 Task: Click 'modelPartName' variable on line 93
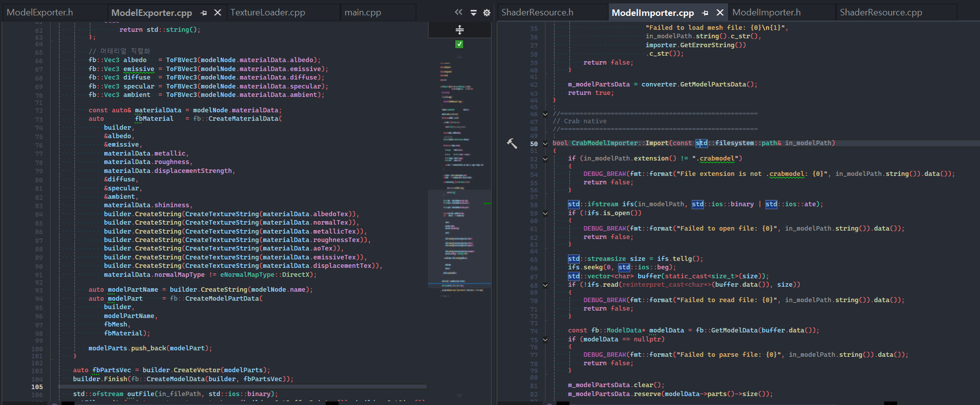tap(133, 290)
